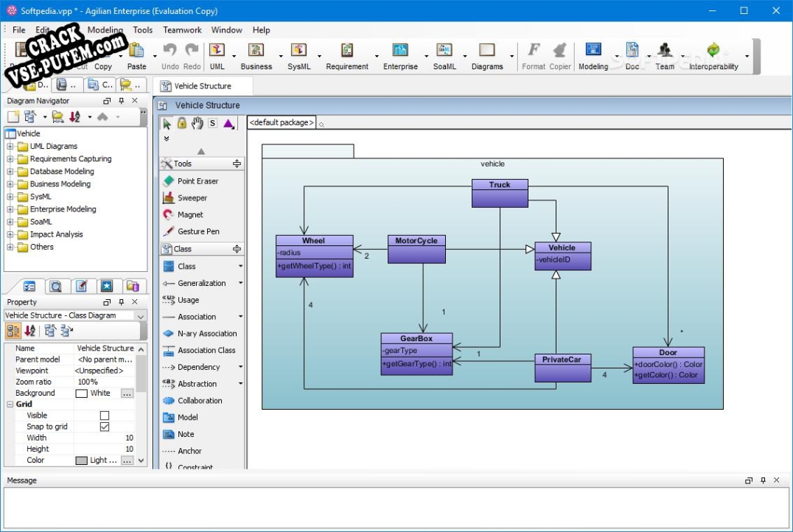Collapse the Grid property group
Image resolution: width=793 pixels, height=532 pixels.
[x=10, y=404]
